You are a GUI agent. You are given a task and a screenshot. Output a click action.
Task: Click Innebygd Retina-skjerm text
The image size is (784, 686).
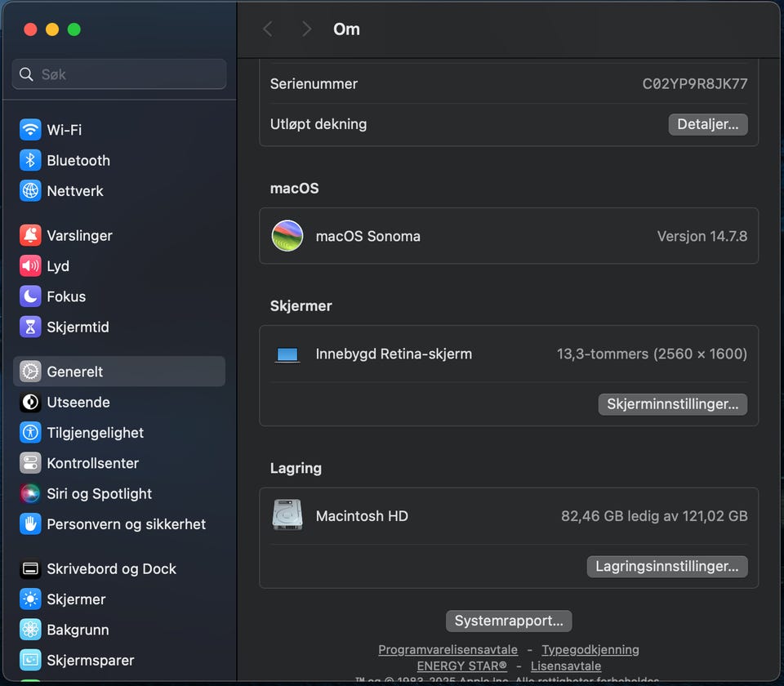(394, 354)
